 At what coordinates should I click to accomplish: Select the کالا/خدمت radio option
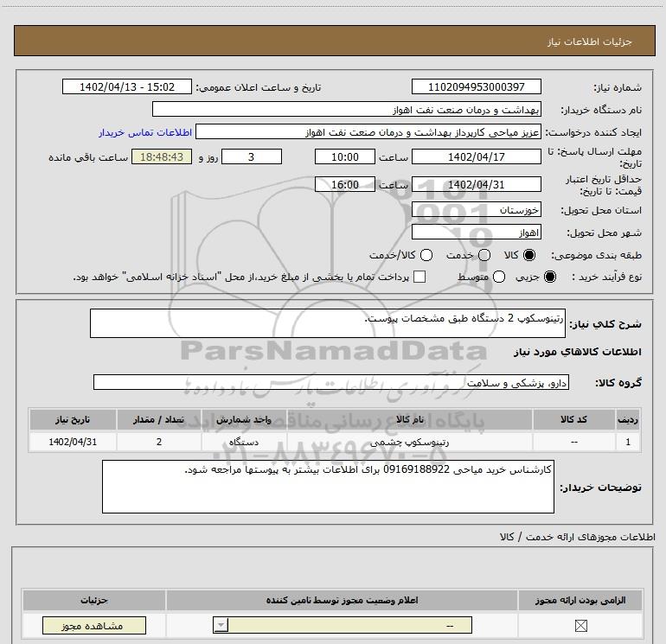click(426, 255)
